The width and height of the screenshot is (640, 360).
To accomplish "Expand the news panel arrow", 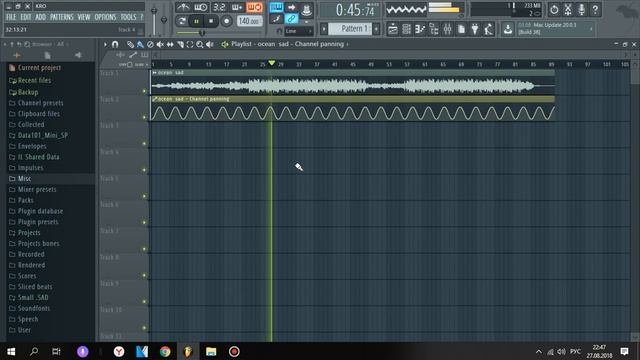I will coord(591,29).
